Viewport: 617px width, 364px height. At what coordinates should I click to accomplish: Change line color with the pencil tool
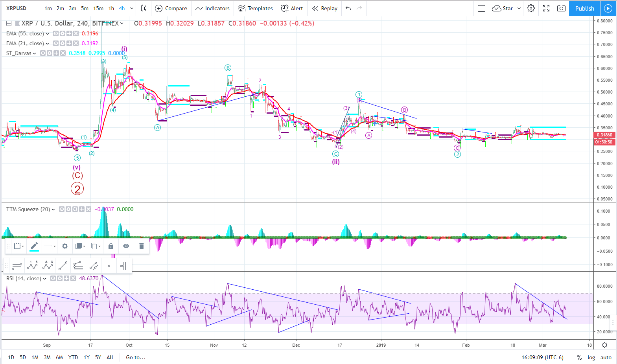[x=34, y=246]
